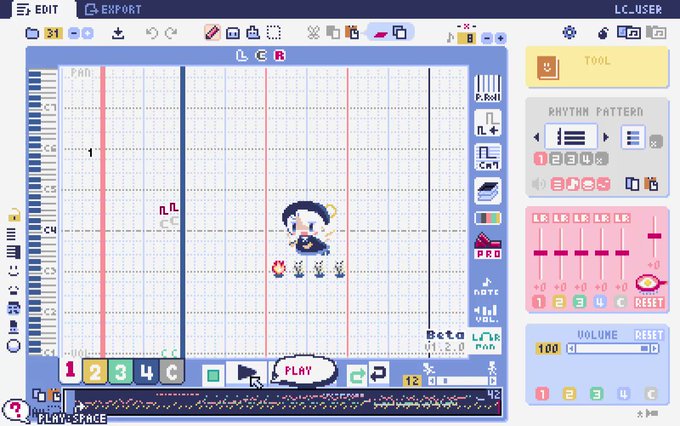Switch to VOL edit mode

[487, 314]
